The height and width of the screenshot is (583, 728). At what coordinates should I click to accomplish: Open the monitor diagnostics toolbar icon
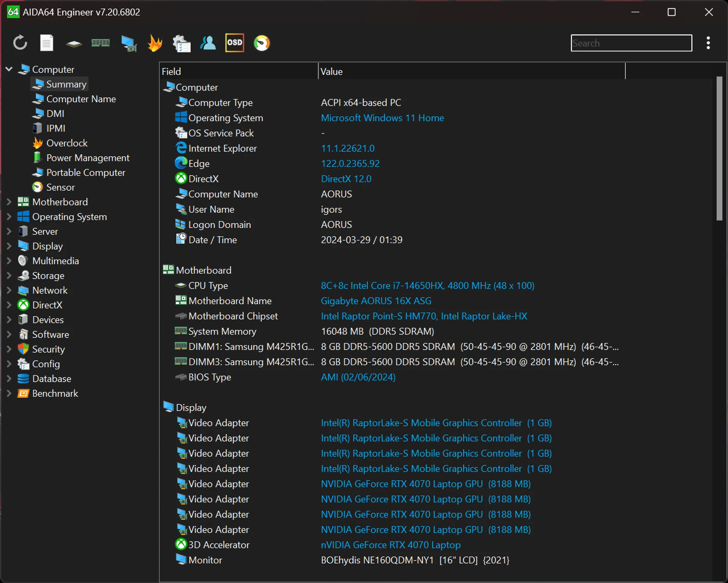tap(129, 43)
